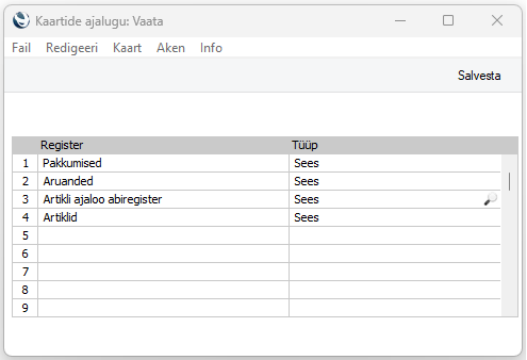Close the Kaartide ajalugu window

pos(497,21)
